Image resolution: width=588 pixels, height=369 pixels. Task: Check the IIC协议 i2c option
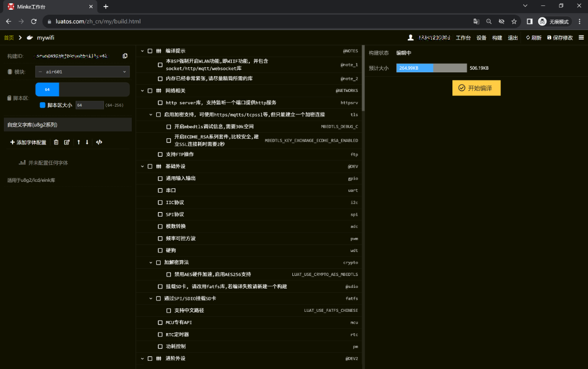(160, 202)
